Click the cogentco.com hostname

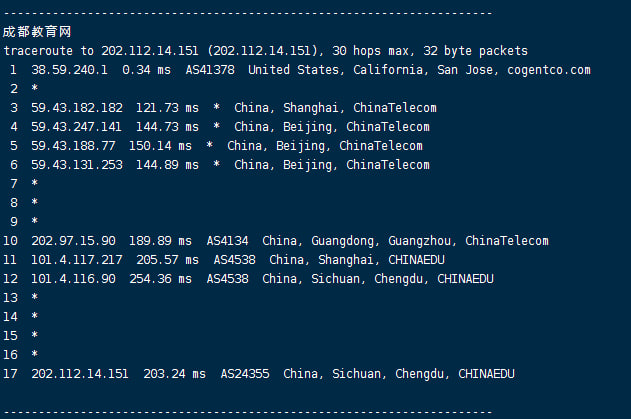[x=549, y=70]
